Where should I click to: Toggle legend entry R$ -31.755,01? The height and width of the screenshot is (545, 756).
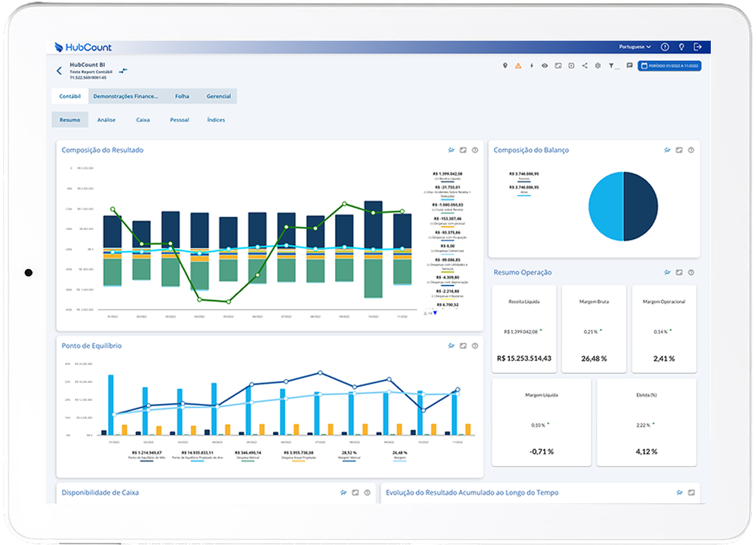pyautogui.click(x=447, y=191)
